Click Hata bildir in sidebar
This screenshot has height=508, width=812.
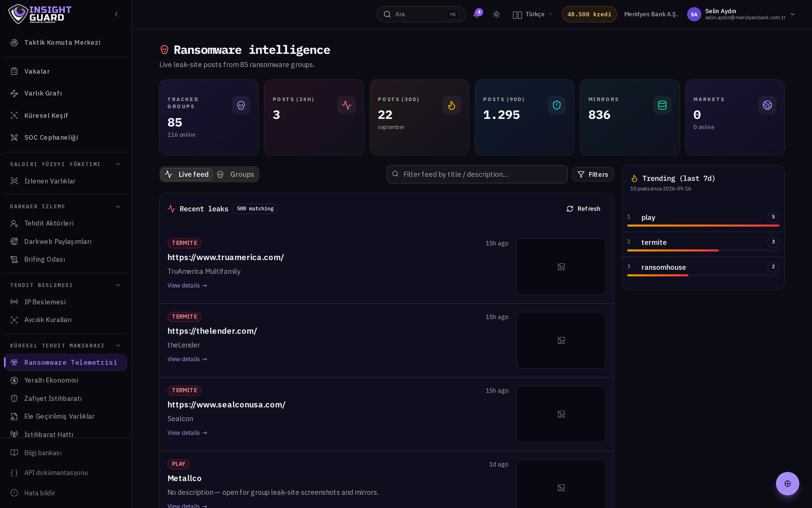point(65,493)
